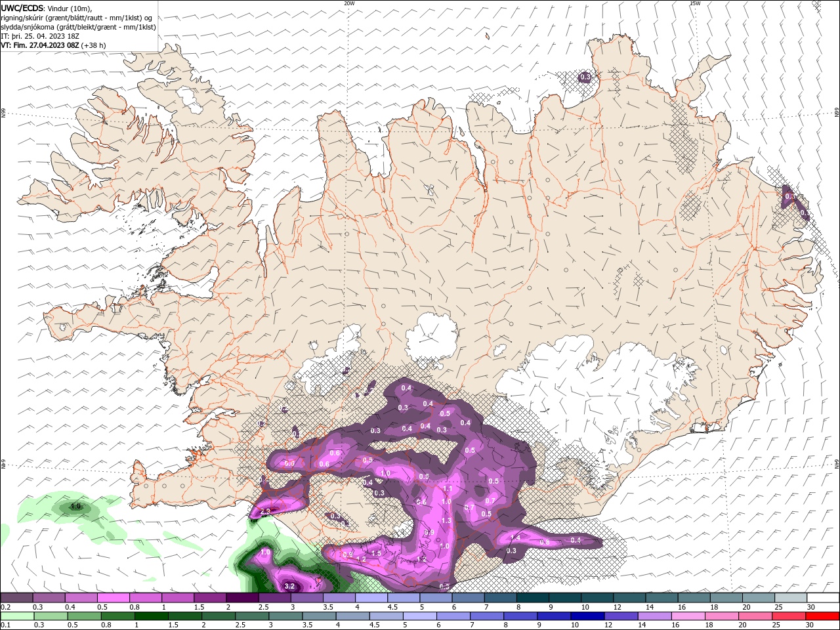This screenshot has width=840, height=630.
Task: Click the 1.5–2 magenta-purple upper legend swatch
Action: 210,598
